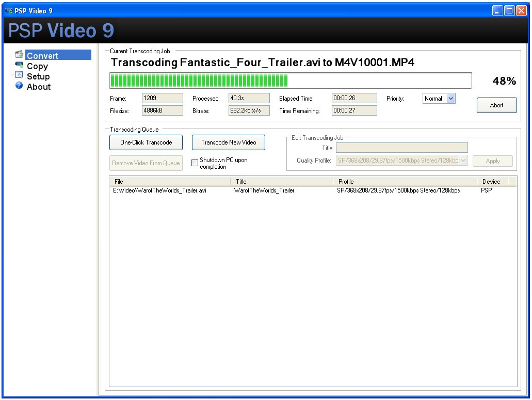Image resolution: width=532 pixels, height=400 pixels.
Task: Close the PSP Video 9 window
Action: (x=522, y=10)
